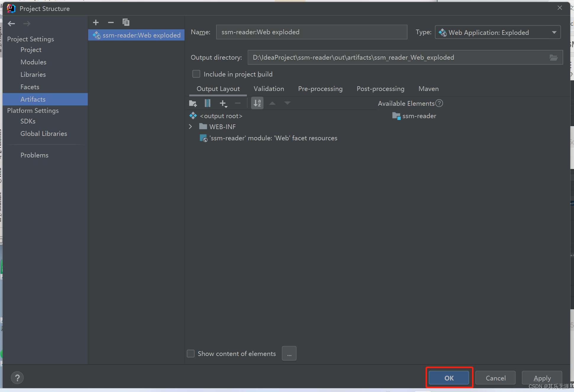
Task: Open the add copy of dropdown
Action: point(223,103)
